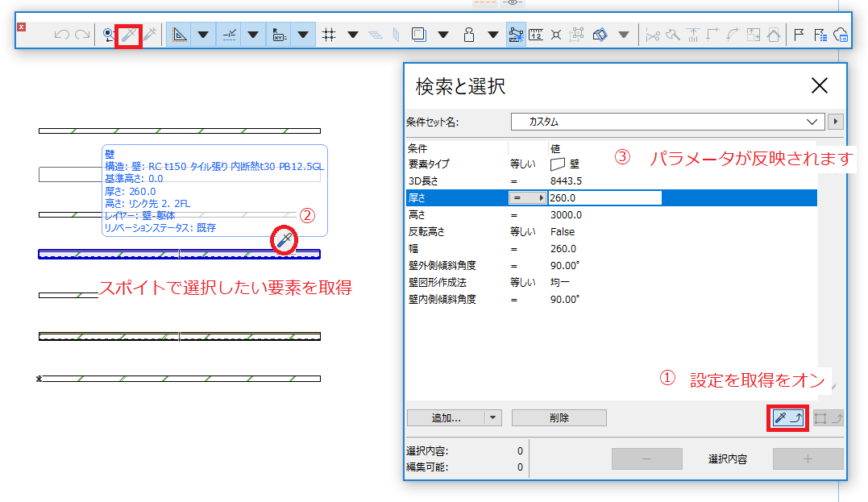This screenshot has height=502, width=868.
Task: Click the Measure ruler tool icon
Action: pyautogui.click(x=536, y=35)
